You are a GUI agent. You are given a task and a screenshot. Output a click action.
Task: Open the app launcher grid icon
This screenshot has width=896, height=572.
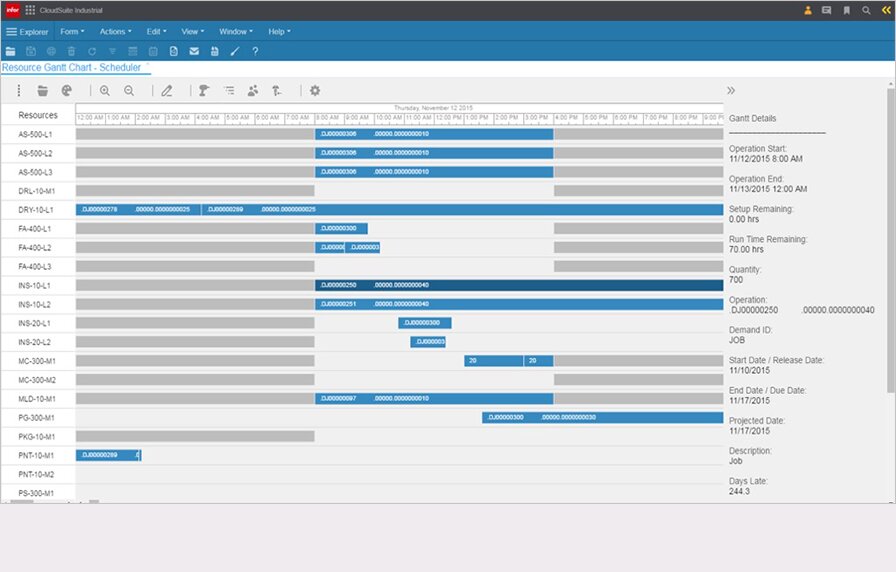30,10
